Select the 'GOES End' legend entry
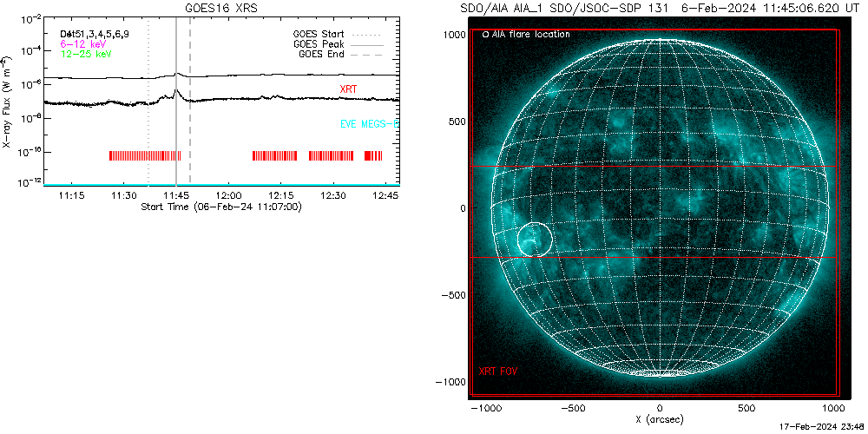This screenshot has width=868, height=434. pos(340,54)
